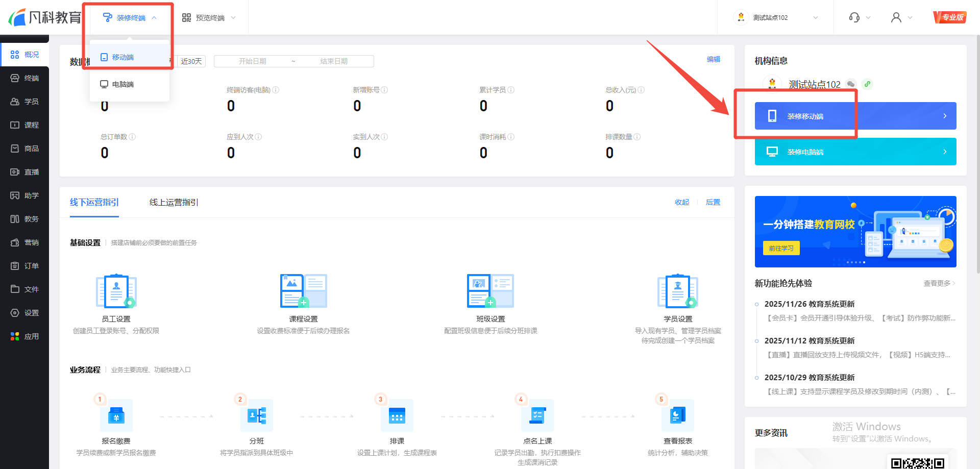This screenshot has width=980, height=469.
Task: Click the 查看更多 link
Action: coord(938,284)
